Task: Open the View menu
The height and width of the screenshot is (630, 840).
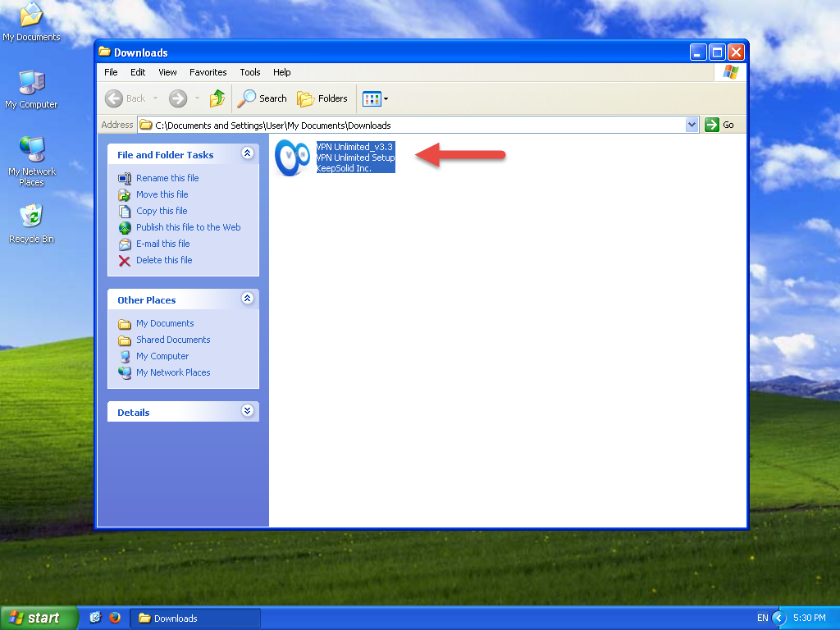Action: 167,72
